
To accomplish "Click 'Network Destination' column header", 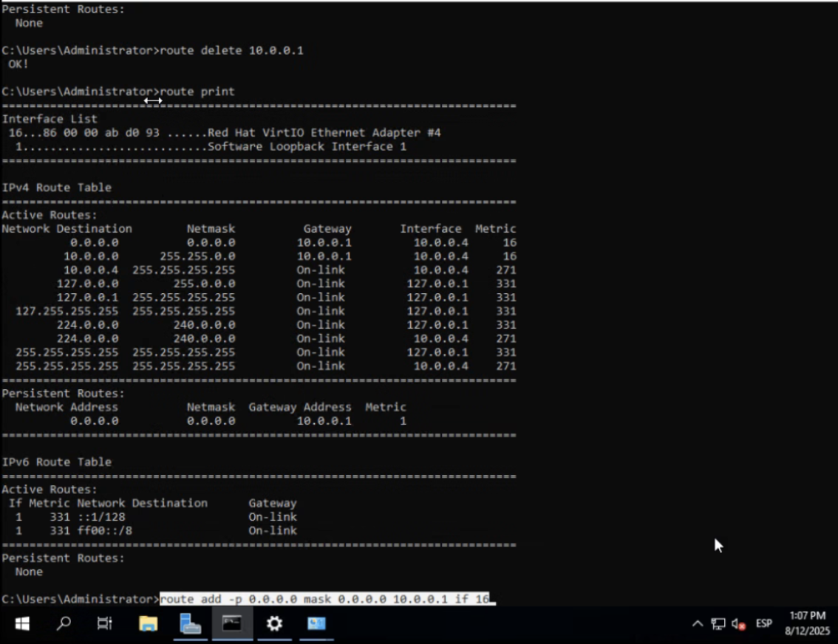I will [x=67, y=228].
